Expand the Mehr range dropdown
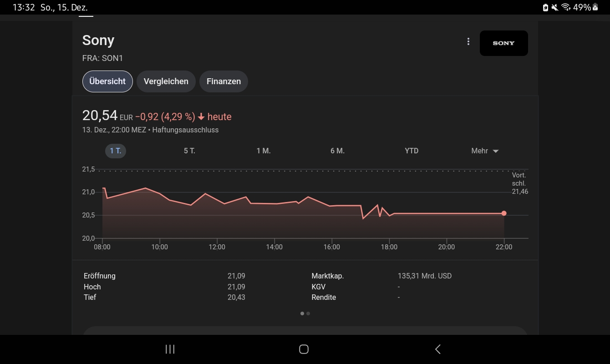Image resolution: width=610 pixels, height=364 pixels. (485, 151)
